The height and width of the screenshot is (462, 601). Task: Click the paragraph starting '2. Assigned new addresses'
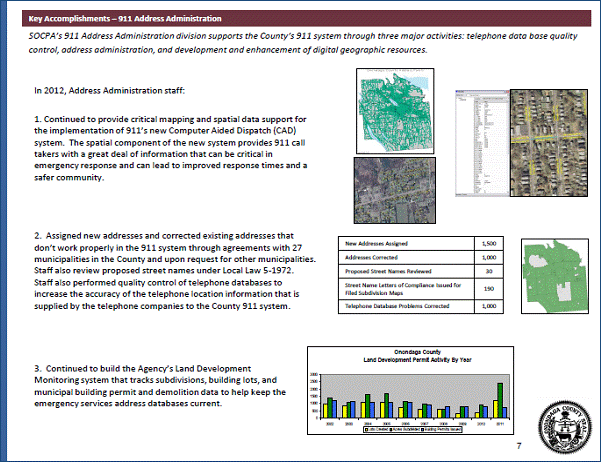pos(175,271)
